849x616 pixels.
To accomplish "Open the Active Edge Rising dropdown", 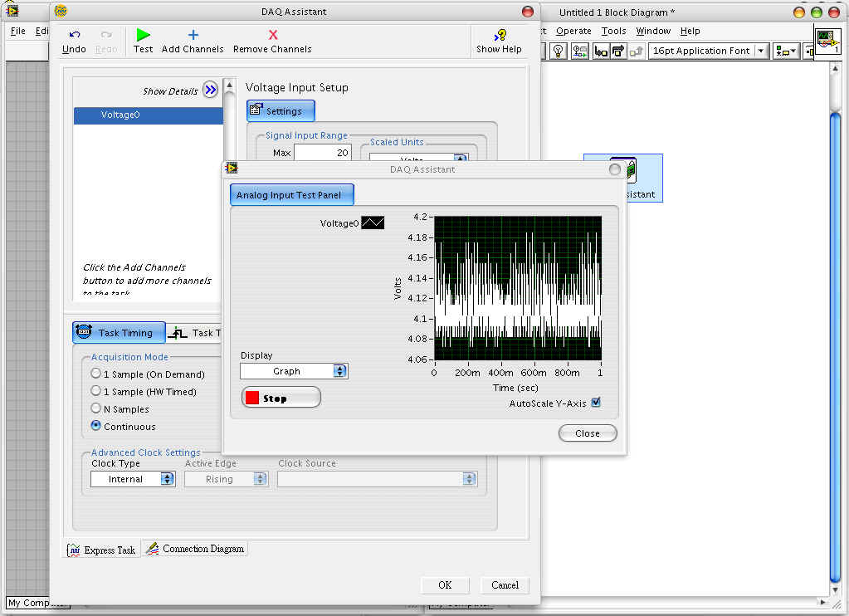I will click(227, 479).
